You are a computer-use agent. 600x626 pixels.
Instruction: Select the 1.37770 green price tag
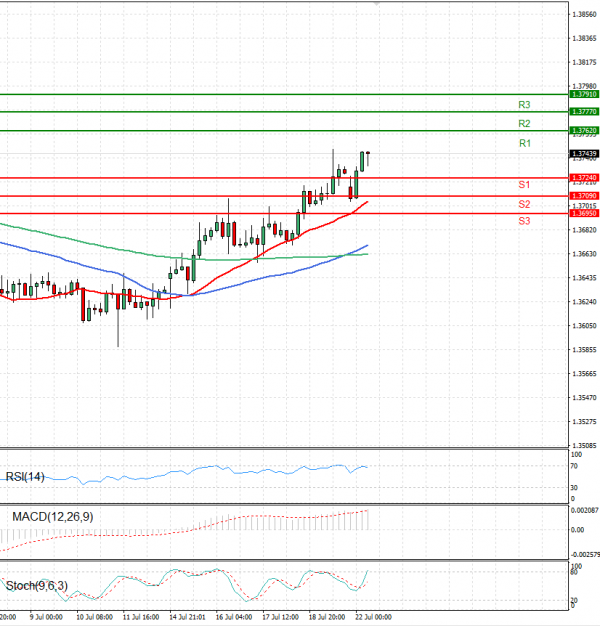pos(584,111)
